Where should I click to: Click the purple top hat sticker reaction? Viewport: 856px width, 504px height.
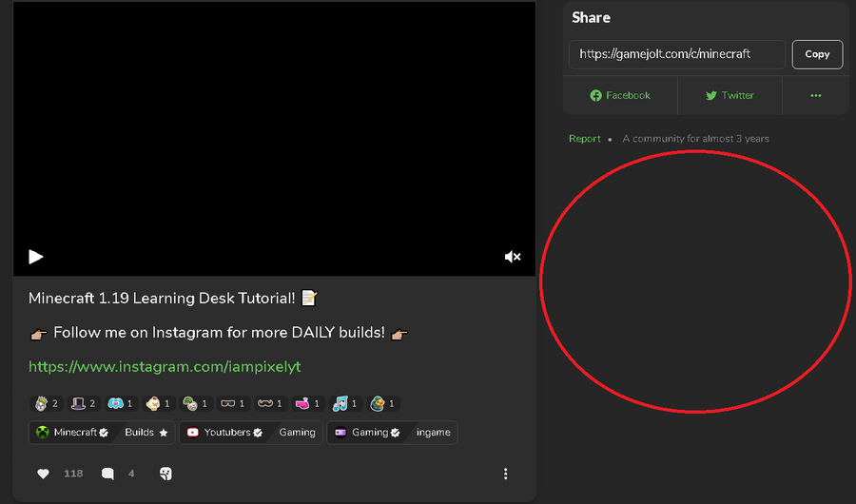pyautogui.click(x=84, y=403)
